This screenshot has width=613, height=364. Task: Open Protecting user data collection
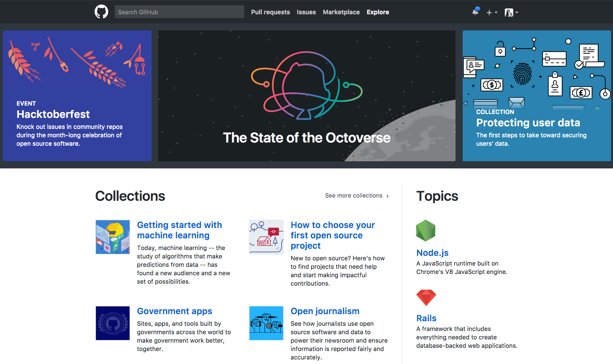click(x=537, y=96)
